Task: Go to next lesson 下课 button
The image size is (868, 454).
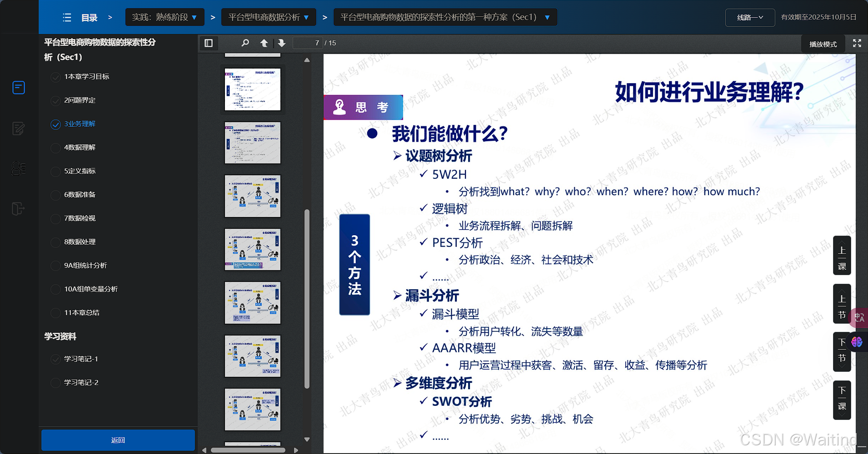Action: 842,400
